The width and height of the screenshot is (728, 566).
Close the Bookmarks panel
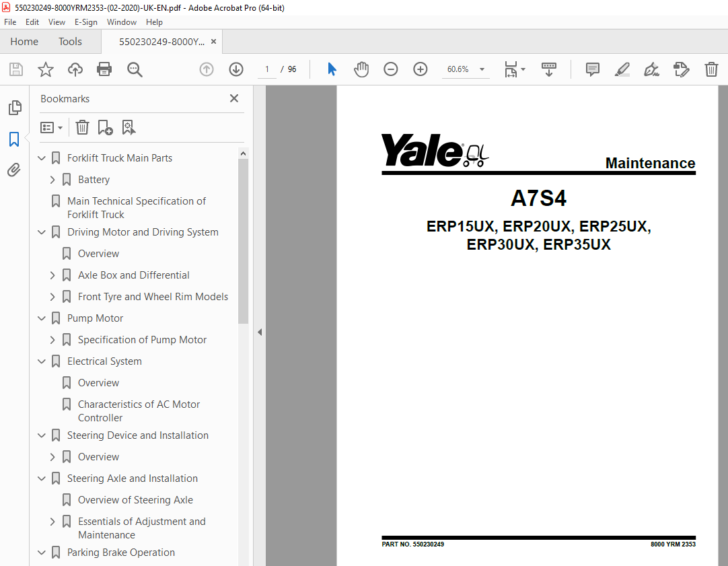point(234,98)
